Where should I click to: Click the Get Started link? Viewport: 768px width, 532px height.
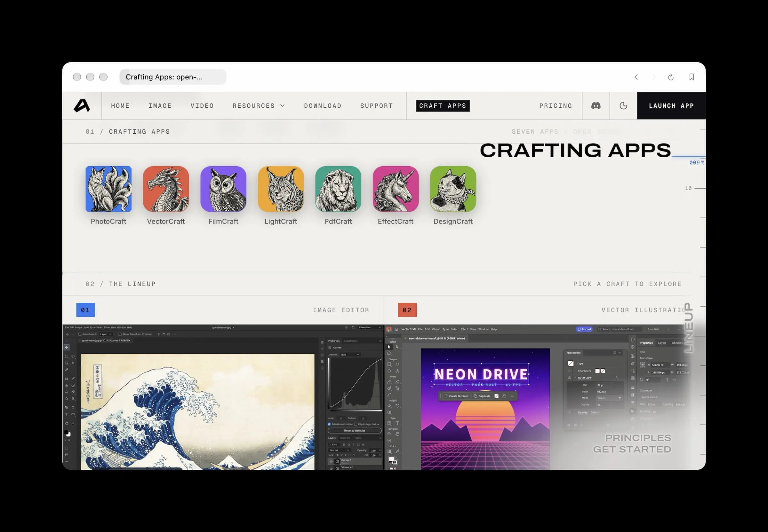click(632, 449)
